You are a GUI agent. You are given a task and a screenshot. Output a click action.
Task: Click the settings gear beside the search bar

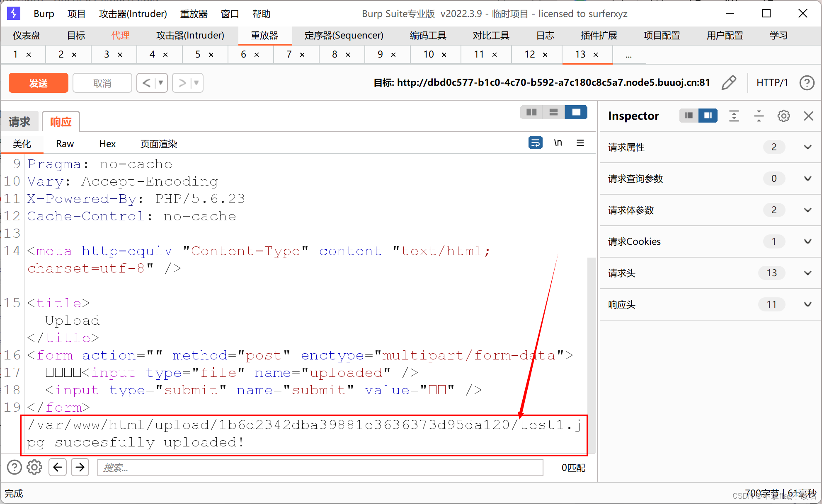34,467
